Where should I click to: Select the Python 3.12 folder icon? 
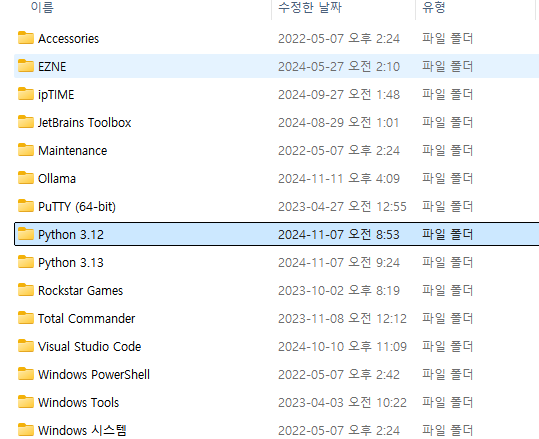pyautogui.click(x=26, y=234)
